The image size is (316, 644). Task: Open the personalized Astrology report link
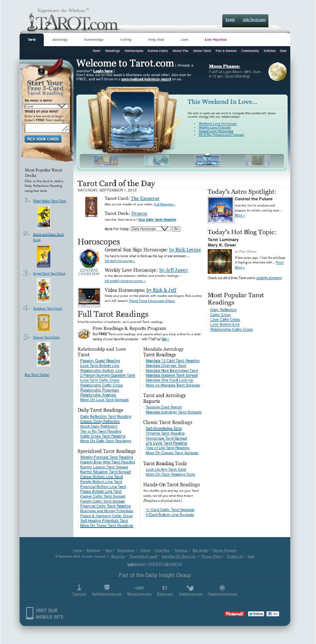(x=146, y=79)
